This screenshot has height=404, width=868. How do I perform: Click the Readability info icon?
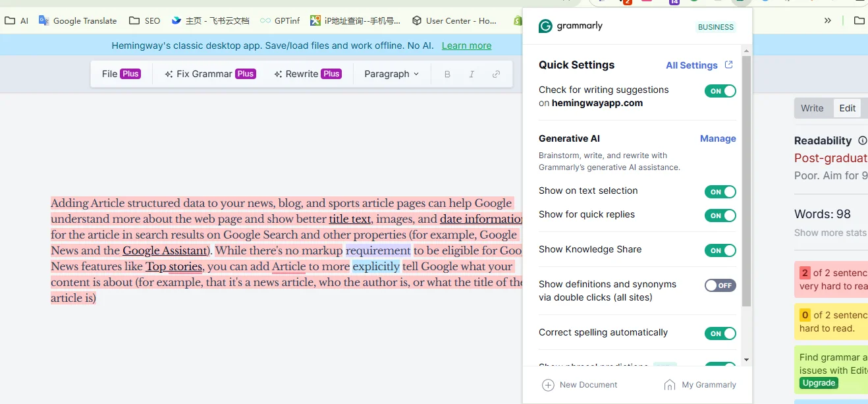tap(863, 140)
